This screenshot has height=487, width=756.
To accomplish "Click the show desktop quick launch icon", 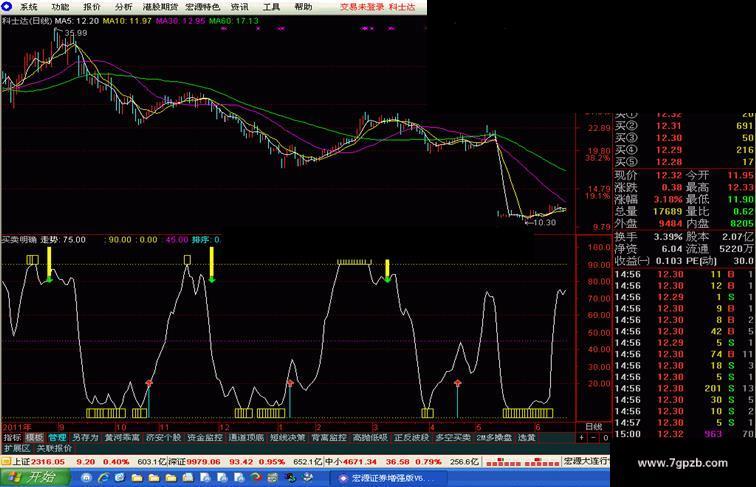I will click(87, 478).
